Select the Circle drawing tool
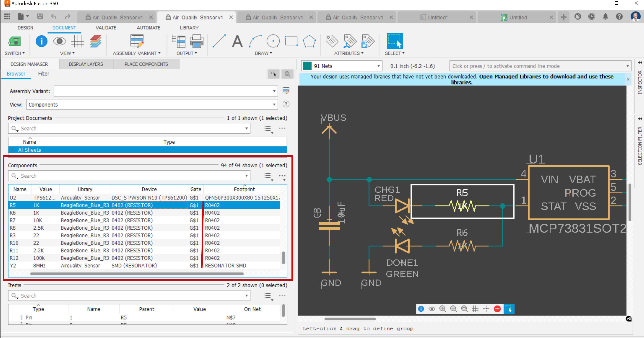This screenshot has height=338, width=644. (273, 41)
